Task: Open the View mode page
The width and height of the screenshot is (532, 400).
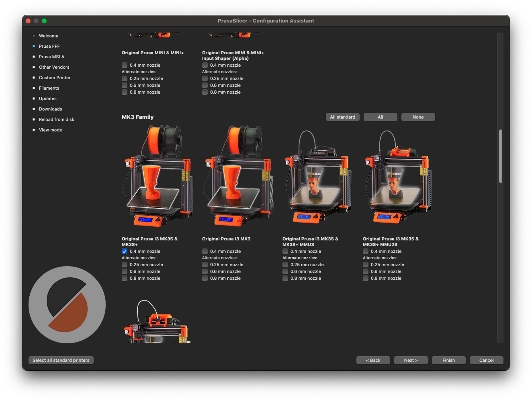Action: point(51,130)
